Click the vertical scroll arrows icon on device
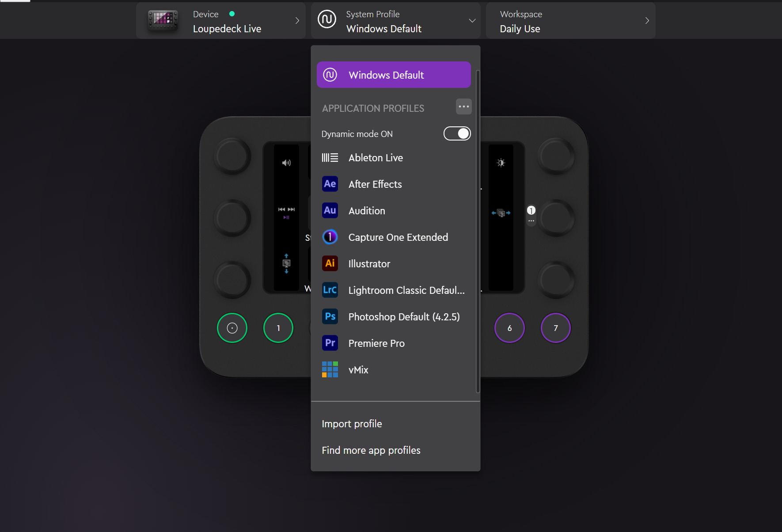 286,263
